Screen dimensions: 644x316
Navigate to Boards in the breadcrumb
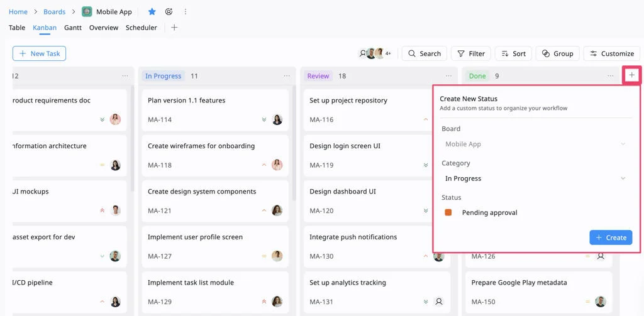pyautogui.click(x=54, y=12)
